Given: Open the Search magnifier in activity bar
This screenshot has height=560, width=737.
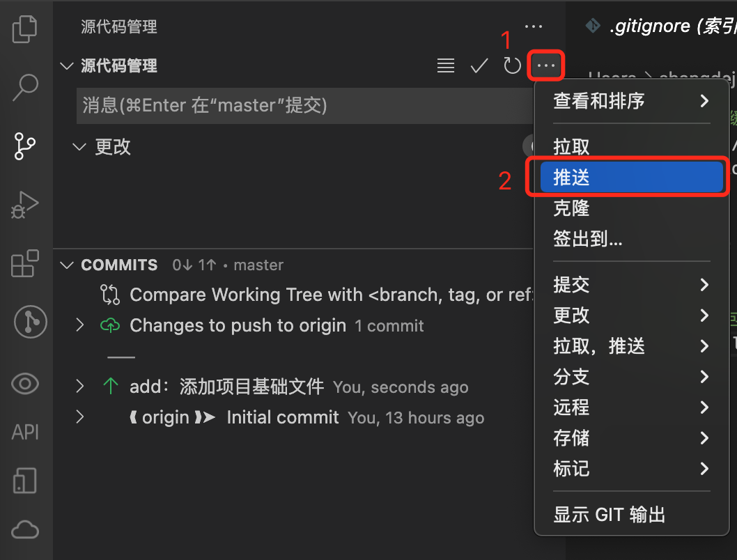Looking at the screenshot, I should tap(25, 87).
